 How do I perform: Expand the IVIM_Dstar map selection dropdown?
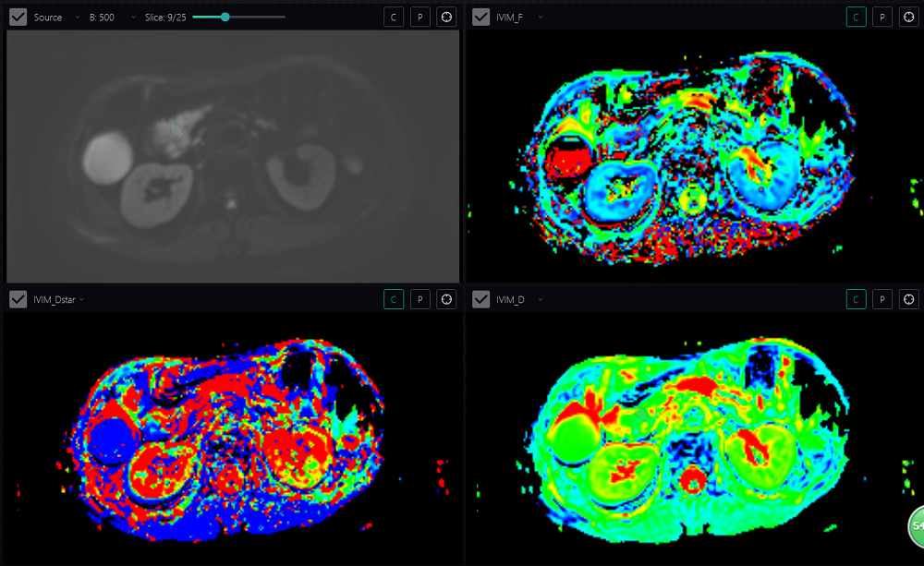(x=81, y=299)
